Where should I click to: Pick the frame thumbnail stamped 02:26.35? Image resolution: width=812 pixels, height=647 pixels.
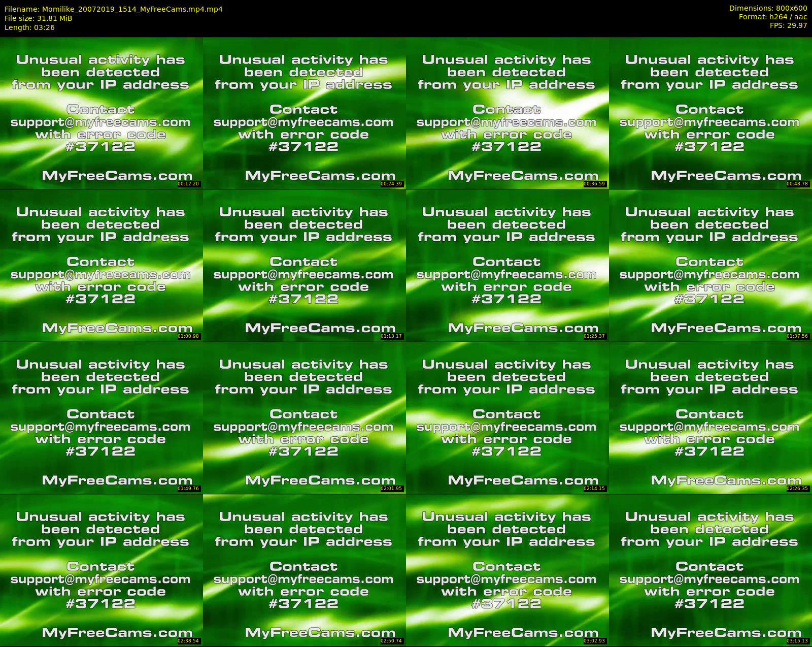pyautogui.click(x=710, y=417)
